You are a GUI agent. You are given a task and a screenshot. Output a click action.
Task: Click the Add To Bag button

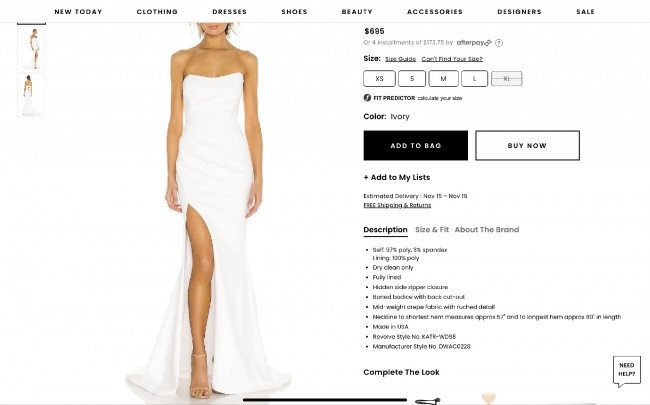[x=416, y=146]
